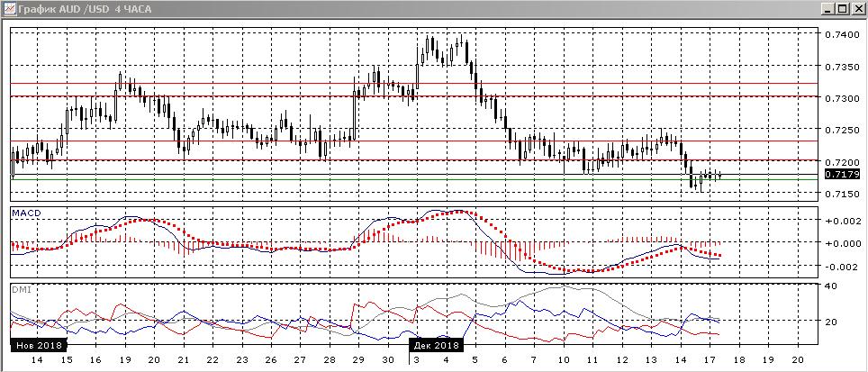Click date label 16 on time axis

(95, 359)
